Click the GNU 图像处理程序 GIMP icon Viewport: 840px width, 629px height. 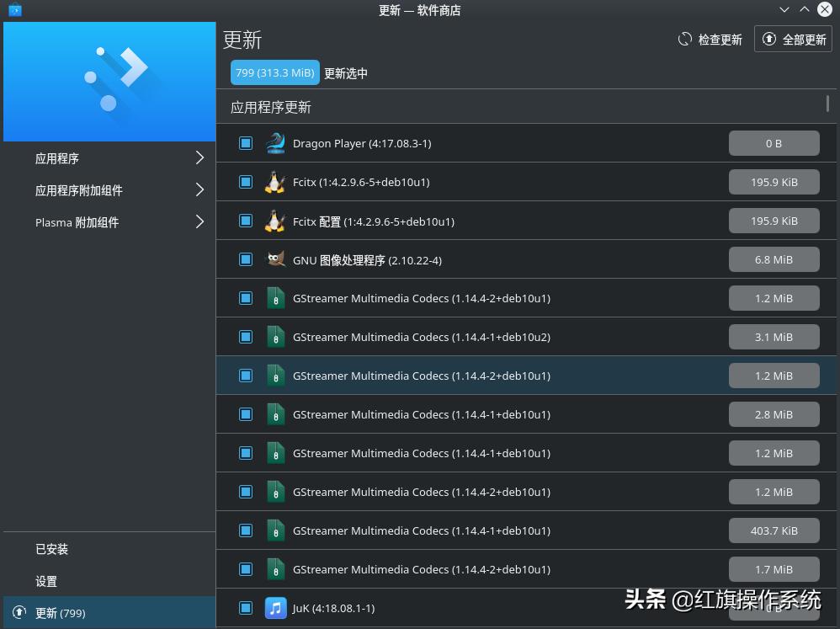[275, 259]
